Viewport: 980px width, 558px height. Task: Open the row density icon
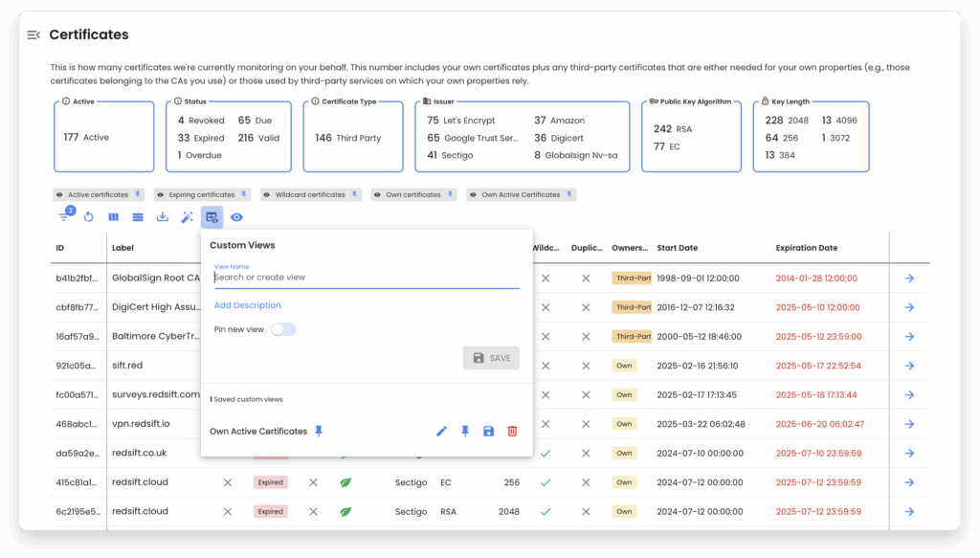pos(138,217)
